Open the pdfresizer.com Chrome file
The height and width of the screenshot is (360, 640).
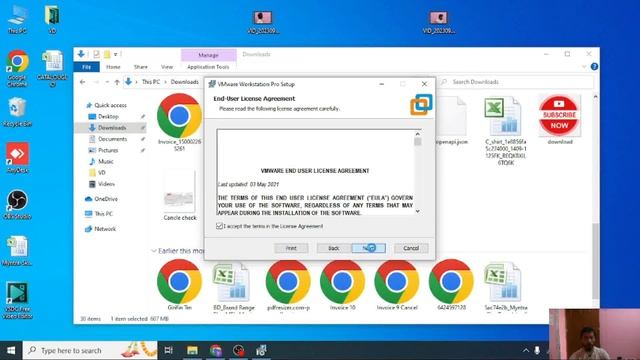288,286
